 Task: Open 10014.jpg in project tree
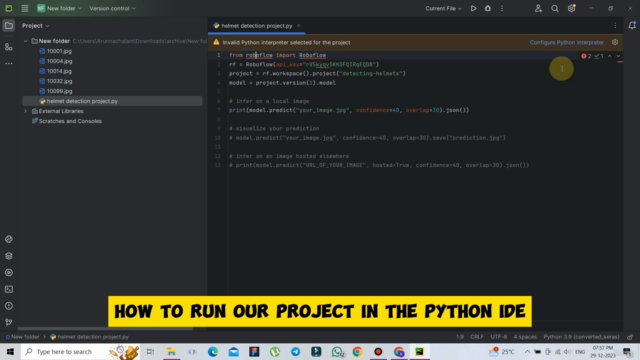[x=59, y=71]
